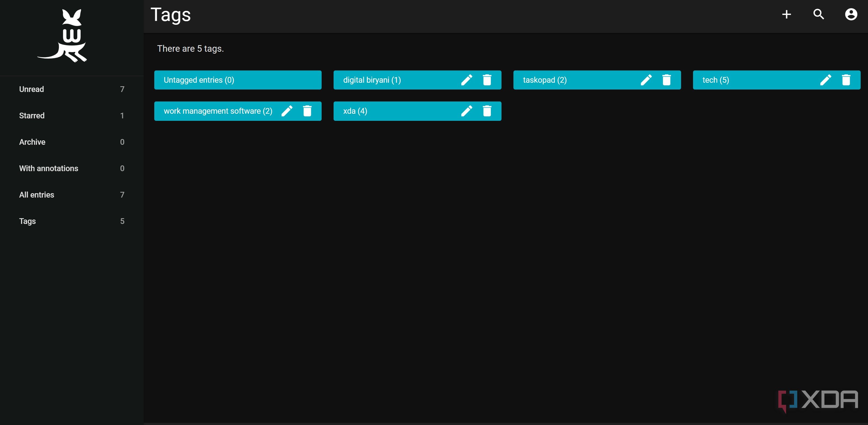Click the Tags page heading
Viewport: 868px width, 425px height.
click(171, 15)
